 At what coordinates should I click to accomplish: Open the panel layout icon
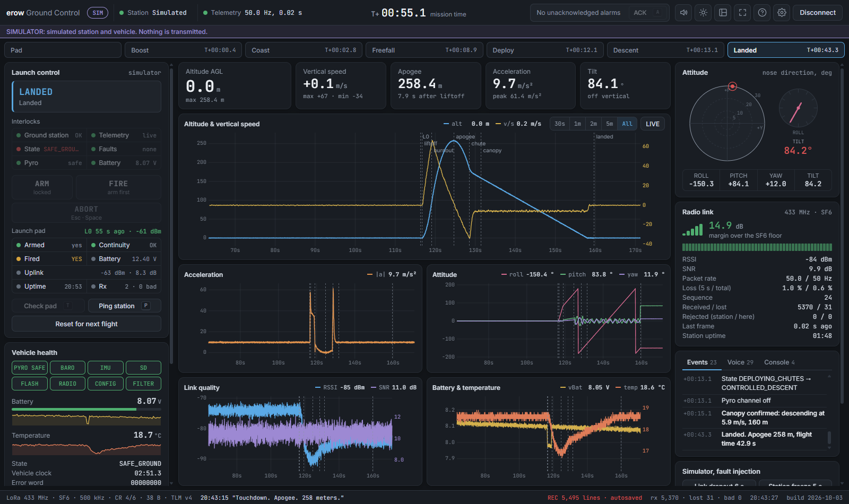pyautogui.click(x=723, y=13)
